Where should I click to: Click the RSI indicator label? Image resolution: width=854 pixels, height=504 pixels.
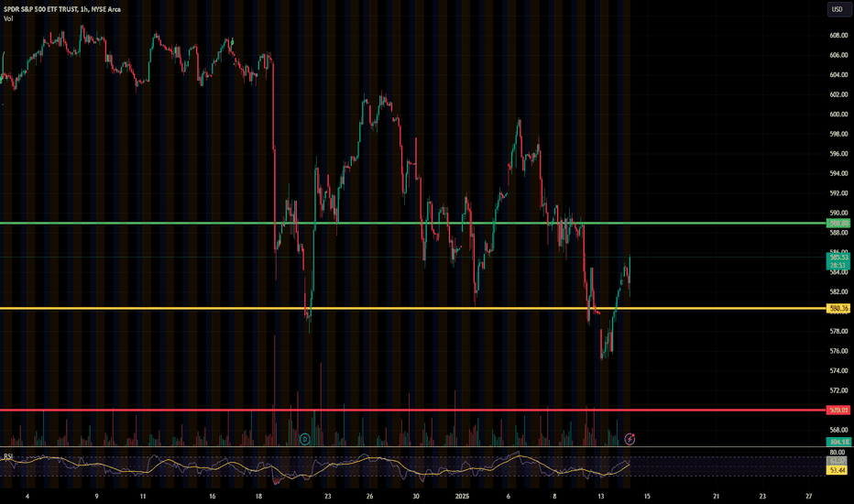[8, 456]
